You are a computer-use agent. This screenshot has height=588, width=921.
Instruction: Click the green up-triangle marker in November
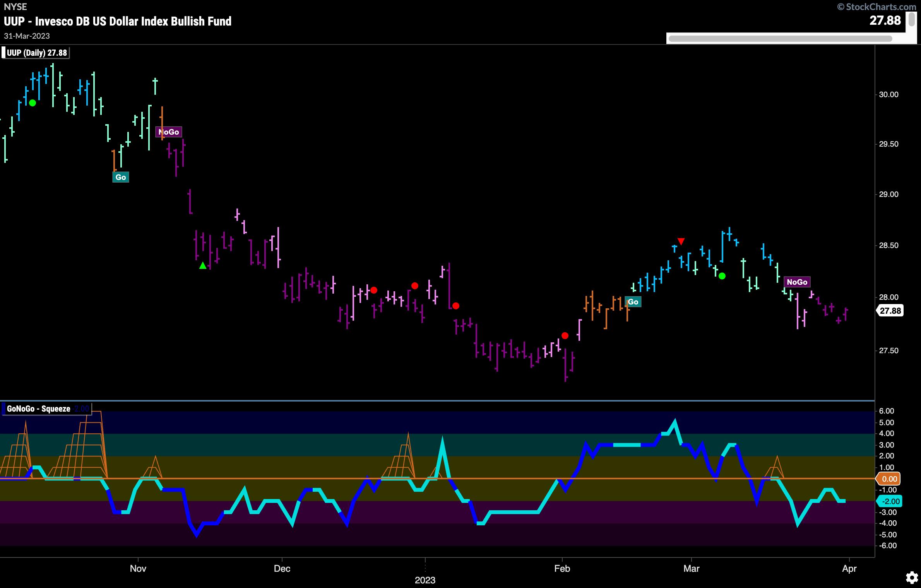tap(202, 265)
